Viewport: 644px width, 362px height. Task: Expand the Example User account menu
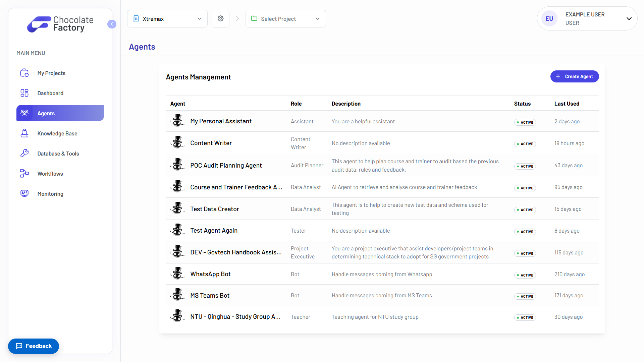587,18
